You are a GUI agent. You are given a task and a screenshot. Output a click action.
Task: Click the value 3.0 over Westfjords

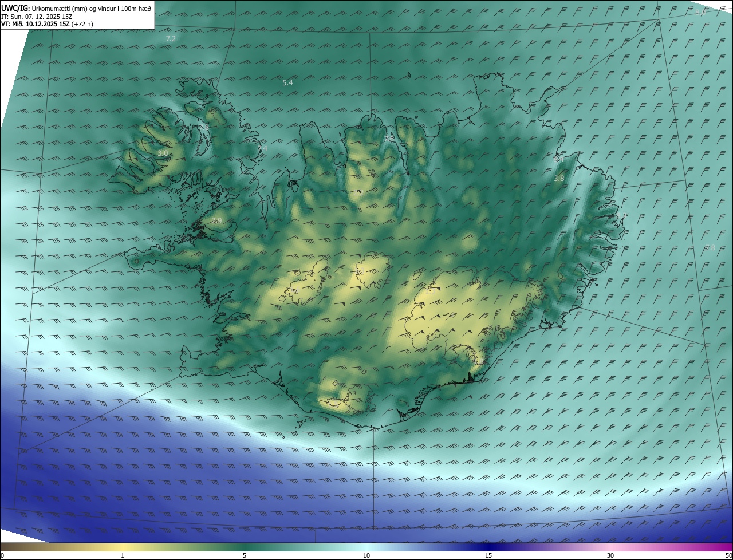tap(163, 153)
